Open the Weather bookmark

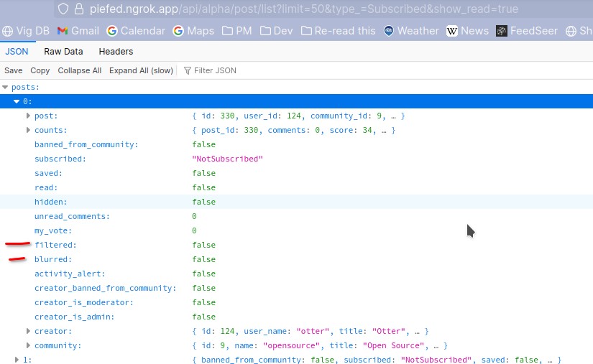point(410,31)
